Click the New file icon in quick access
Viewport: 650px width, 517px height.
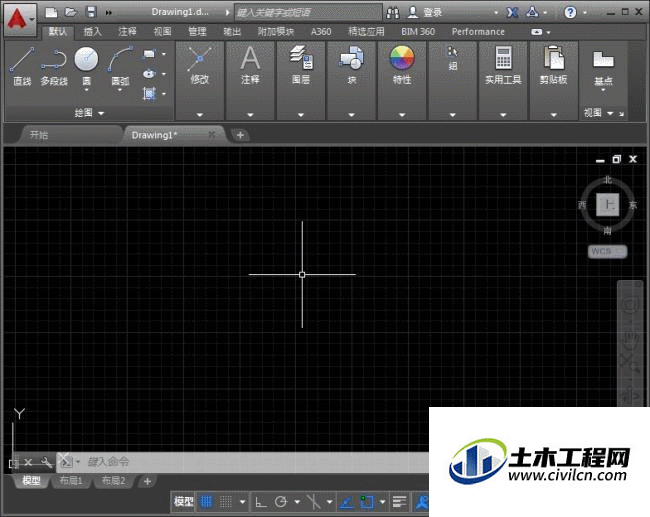[x=51, y=12]
